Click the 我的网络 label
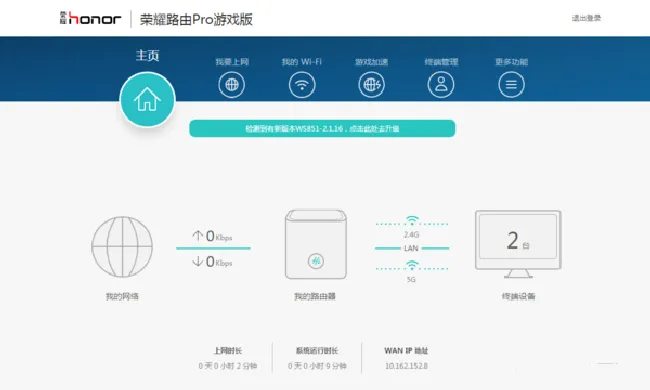 click(x=122, y=296)
